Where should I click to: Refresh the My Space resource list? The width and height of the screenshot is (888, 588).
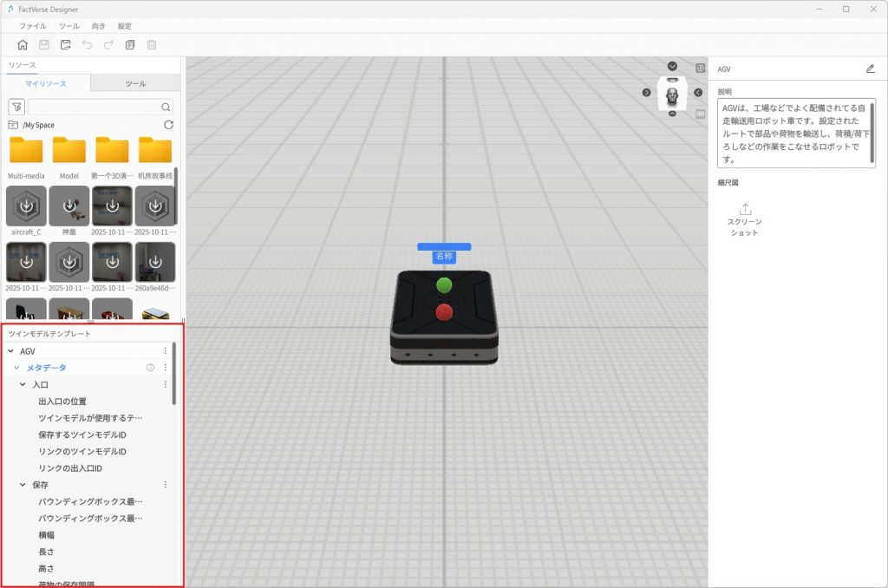click(x=168, y=125)
